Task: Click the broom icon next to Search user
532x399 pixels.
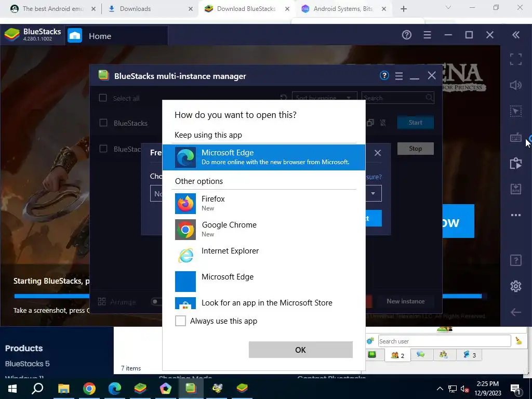Action: pyautogui.click(x=518, y=341)
